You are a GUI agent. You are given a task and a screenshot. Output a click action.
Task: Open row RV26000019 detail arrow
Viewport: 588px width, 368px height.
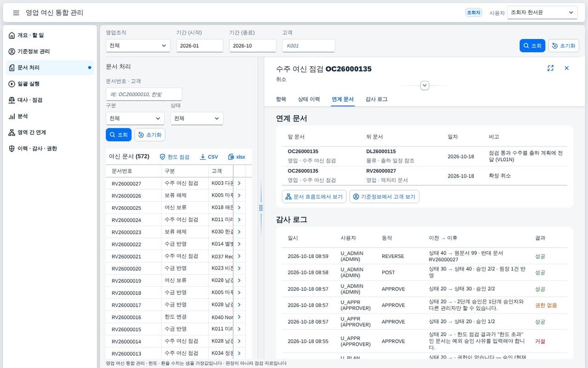point(239,281)
